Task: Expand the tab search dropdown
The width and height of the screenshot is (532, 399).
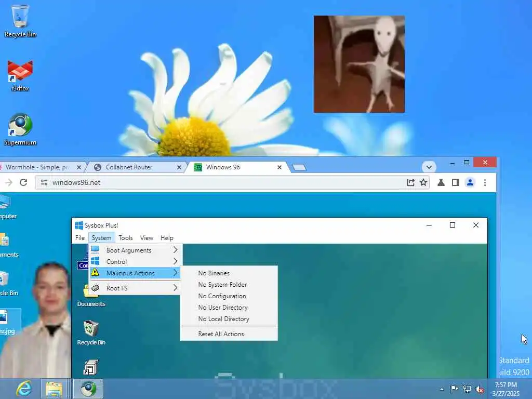Action: click(x=429, y=167)
